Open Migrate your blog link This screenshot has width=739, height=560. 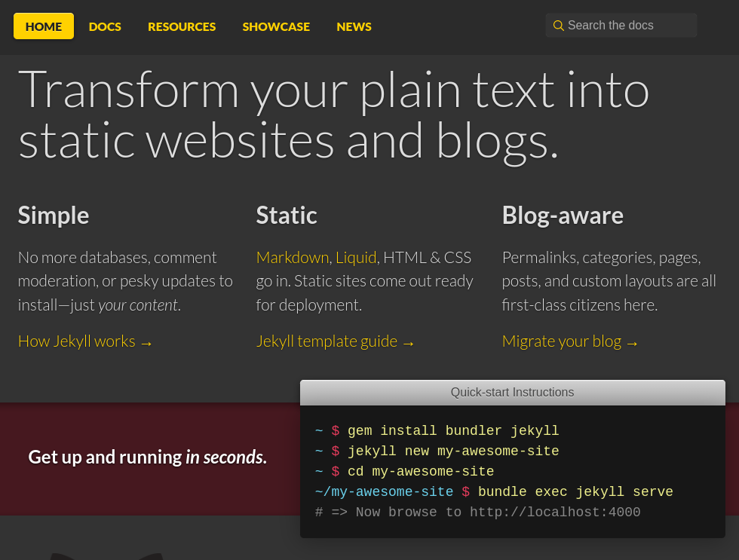[x=569, y=341]
